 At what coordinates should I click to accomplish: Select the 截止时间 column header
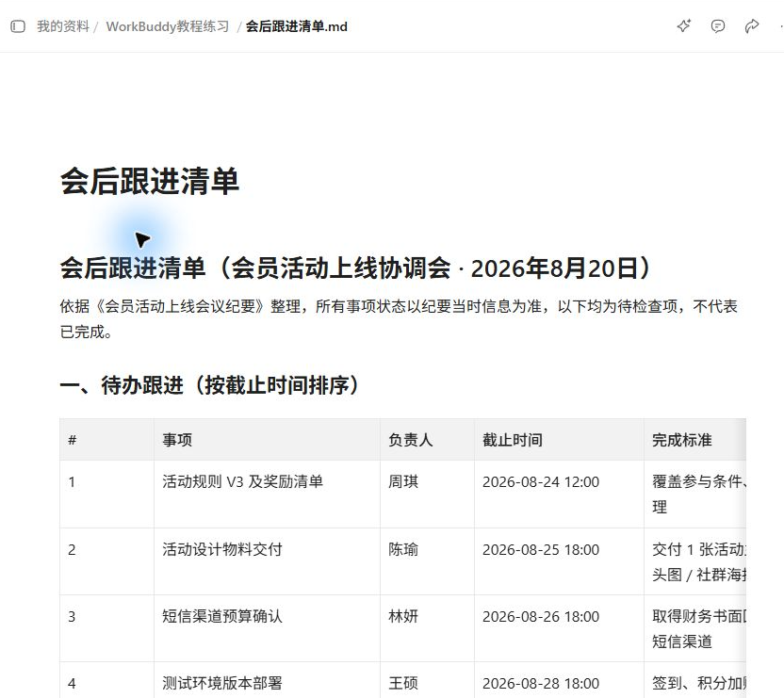559,440
